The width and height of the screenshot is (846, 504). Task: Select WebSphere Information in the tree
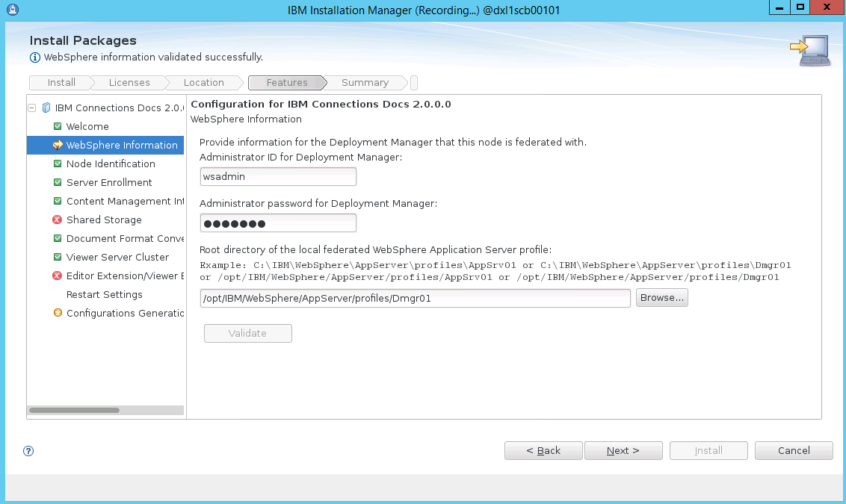(x=122, y=145)
